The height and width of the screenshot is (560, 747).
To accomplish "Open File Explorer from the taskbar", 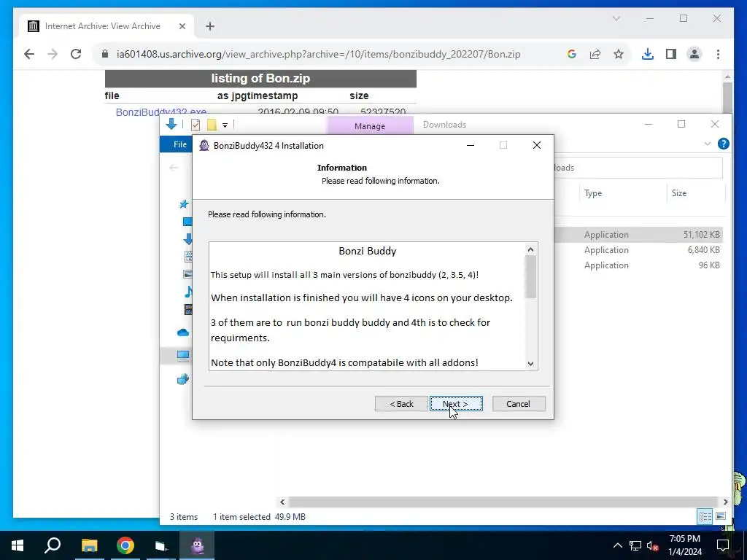I will (89, 545).
